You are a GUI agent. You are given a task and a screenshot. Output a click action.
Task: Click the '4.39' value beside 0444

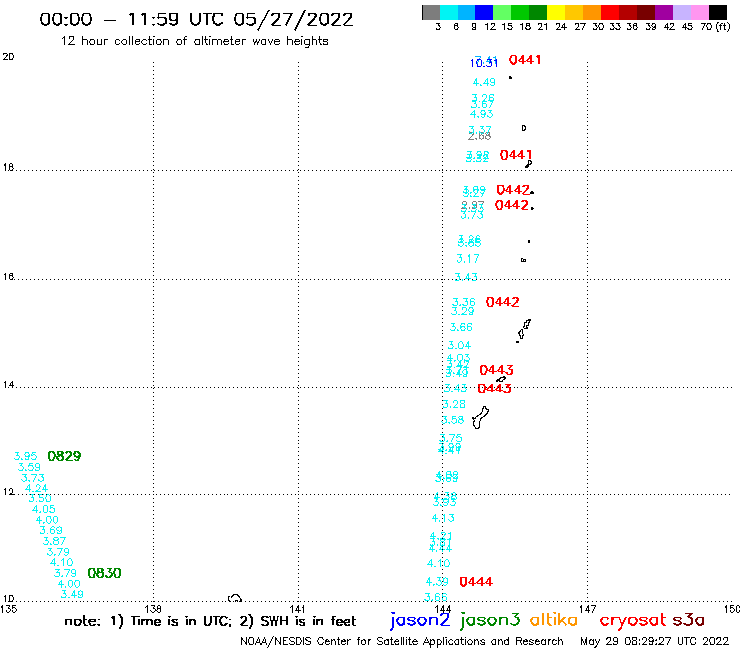click(437, 582)
